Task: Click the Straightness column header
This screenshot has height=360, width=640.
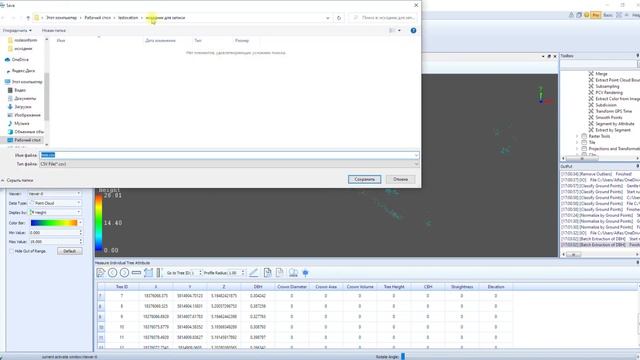Action: (x=462, y=287)
